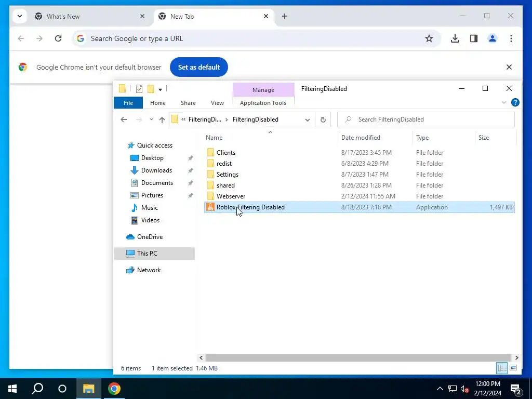Switch to details view layout

(x=502, y=368)
